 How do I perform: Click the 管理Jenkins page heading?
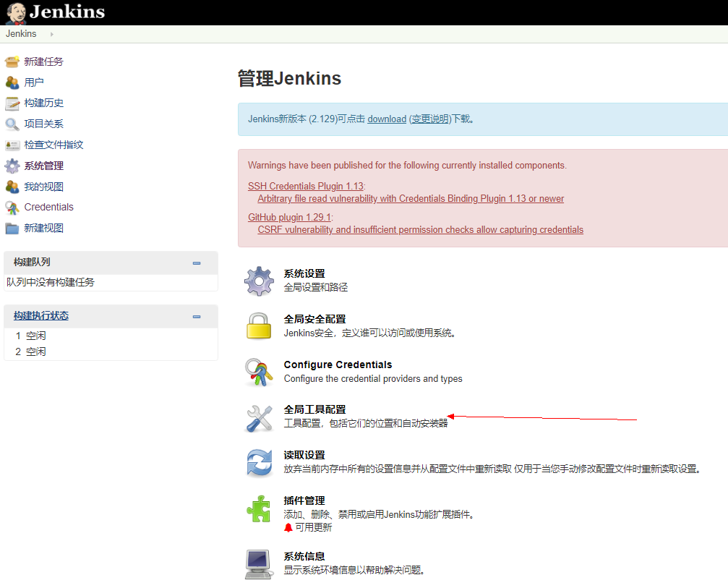pyautogui.click(x=289, y=78)
